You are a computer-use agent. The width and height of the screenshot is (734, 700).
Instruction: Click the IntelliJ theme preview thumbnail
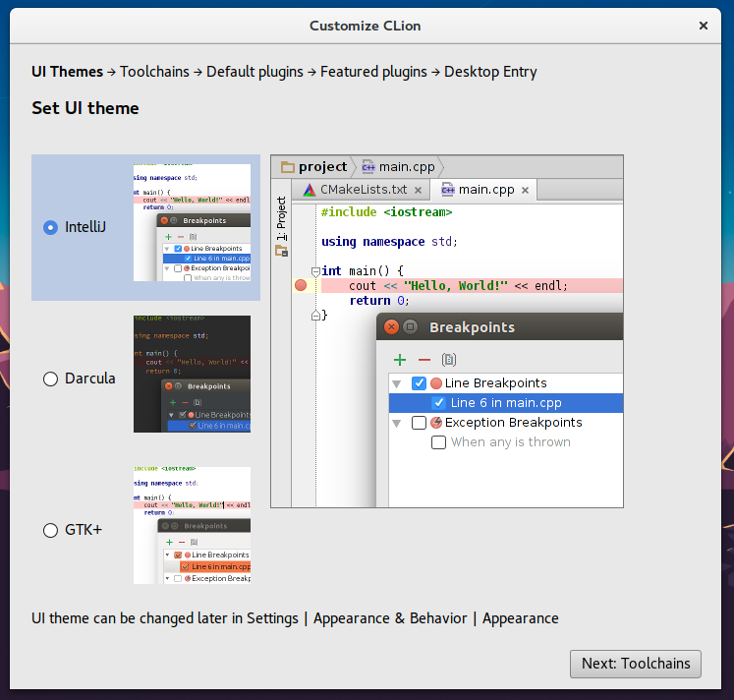192,222
